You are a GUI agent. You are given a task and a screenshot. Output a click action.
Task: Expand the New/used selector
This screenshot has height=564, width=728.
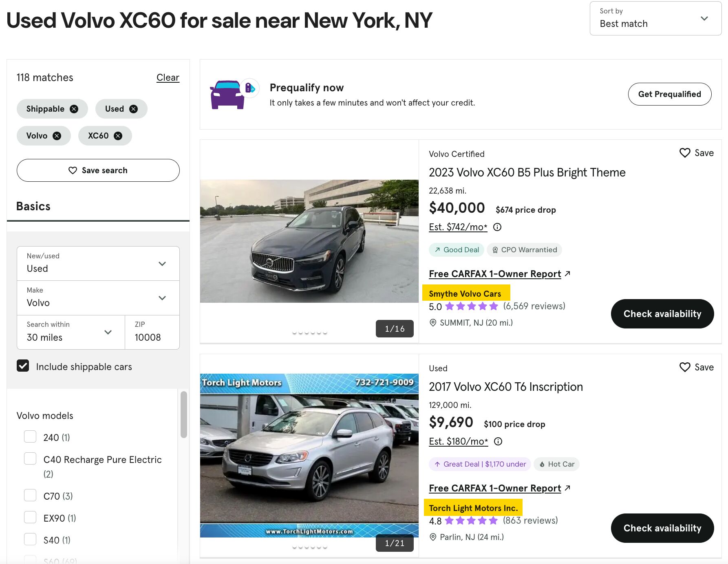tap(162, 264)
